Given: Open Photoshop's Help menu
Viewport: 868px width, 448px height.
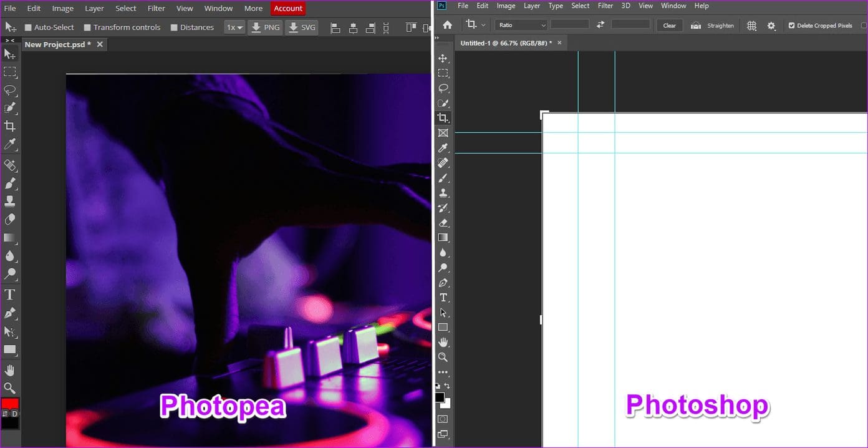Looking at the screenshot, I should click(702, 6).
